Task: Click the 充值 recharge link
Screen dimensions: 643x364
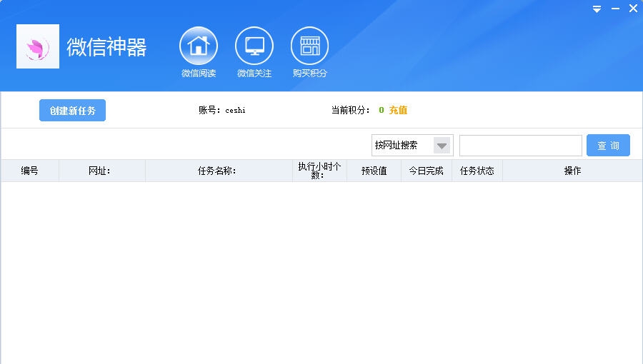Action: tap(398, 110)
